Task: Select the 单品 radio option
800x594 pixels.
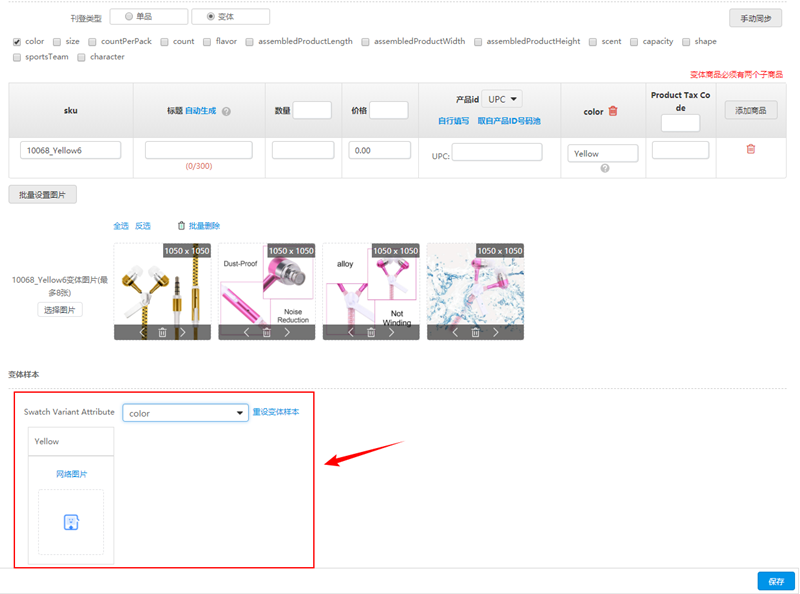Action: point(130,17)
